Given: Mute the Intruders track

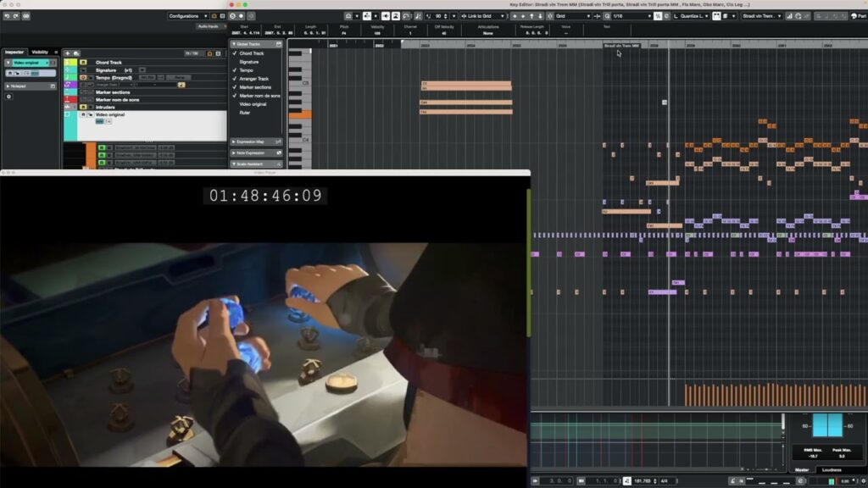Looking at the screenshot, I should tap(83, 108).
